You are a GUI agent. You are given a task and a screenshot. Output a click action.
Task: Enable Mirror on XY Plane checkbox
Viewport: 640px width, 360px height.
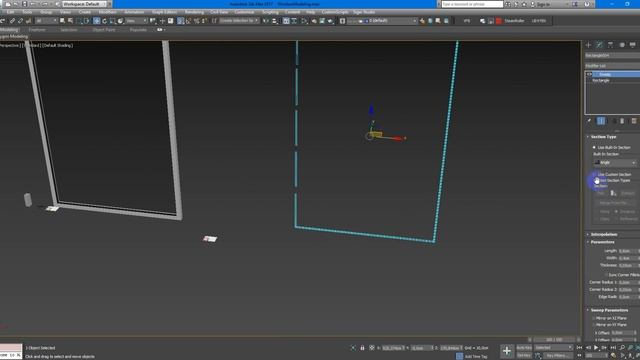pyautogui.click(x=594, y=325)
